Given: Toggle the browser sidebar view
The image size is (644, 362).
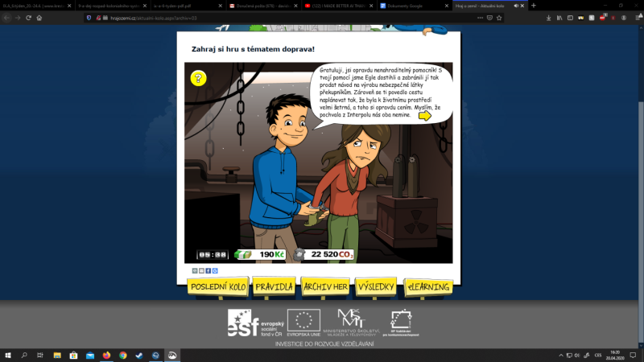Looking at the screenshot, I should tap(570, 18).
